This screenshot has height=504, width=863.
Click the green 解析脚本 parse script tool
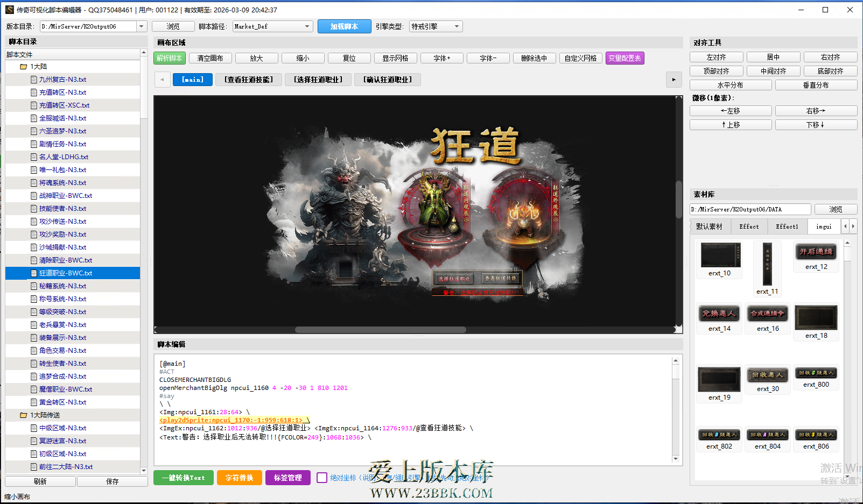click(x=169, y=58)
